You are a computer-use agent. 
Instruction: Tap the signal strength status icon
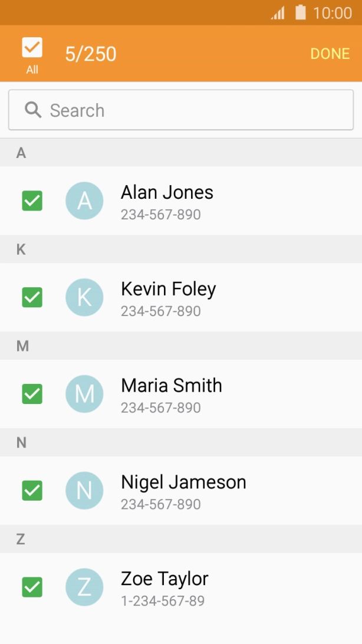coord(278,13)
